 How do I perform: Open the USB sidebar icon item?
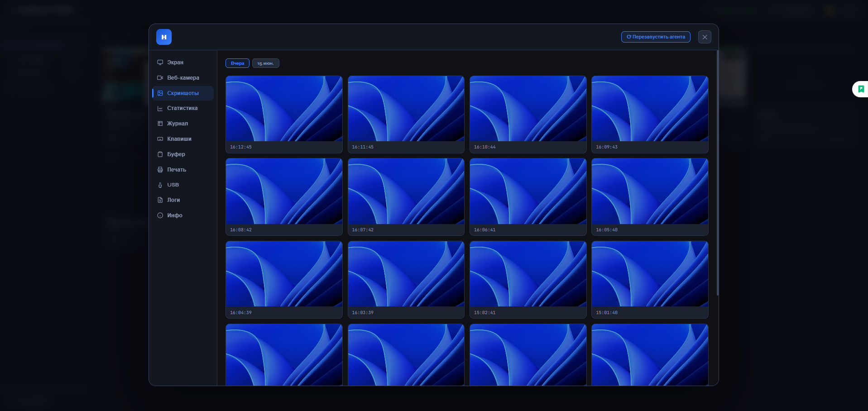160,185
